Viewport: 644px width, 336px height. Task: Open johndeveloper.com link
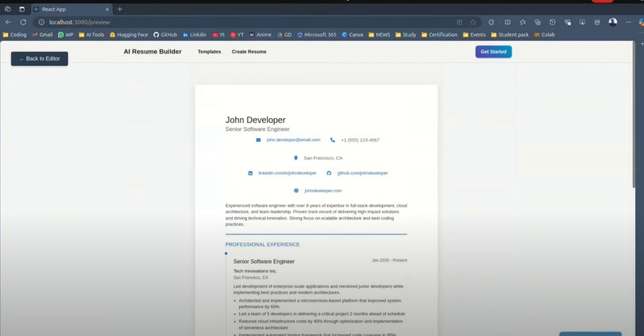coord(323,191)
